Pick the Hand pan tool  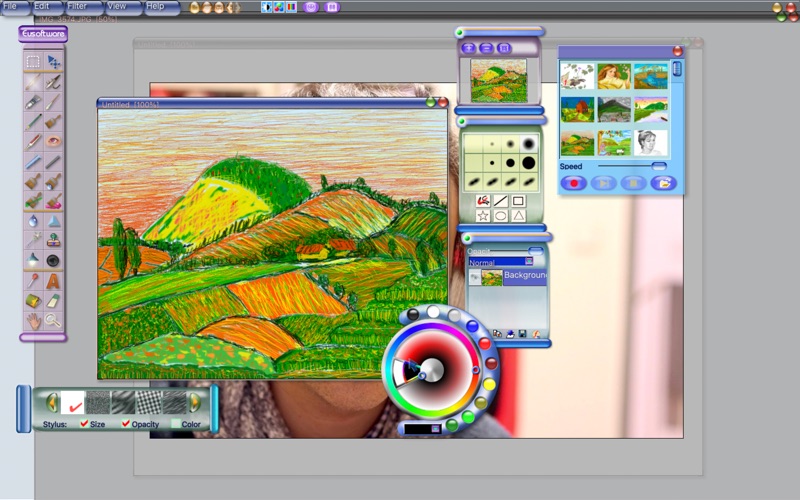[x=33, y=320]
